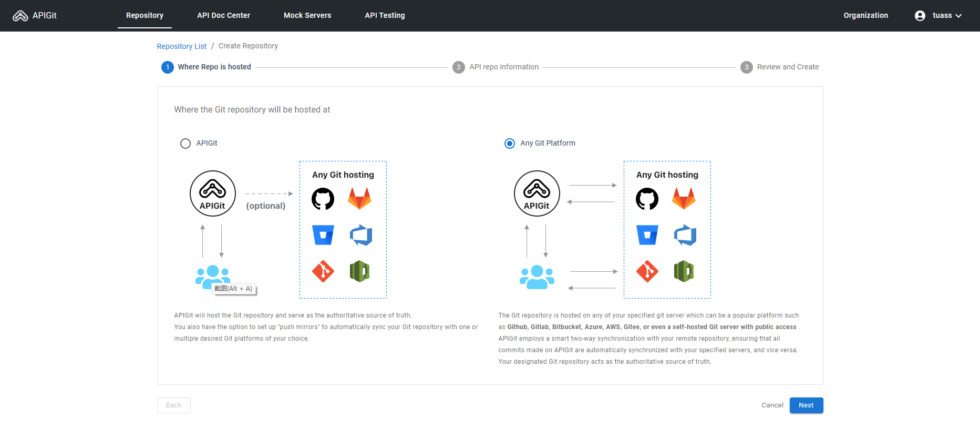Go to the API Testing tab

coord(385,16)
